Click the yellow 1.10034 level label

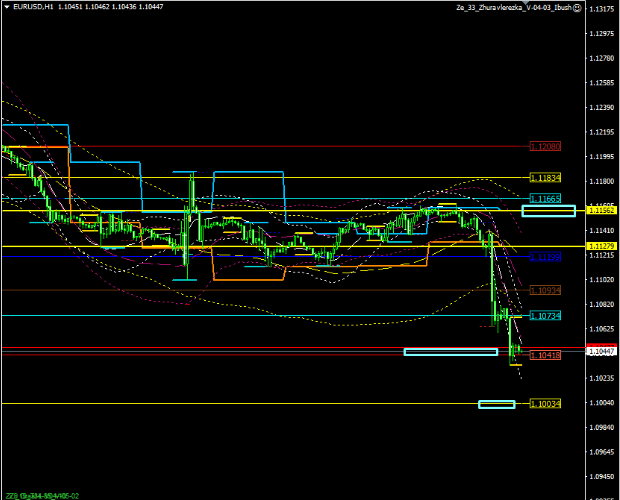coord(545,403)
